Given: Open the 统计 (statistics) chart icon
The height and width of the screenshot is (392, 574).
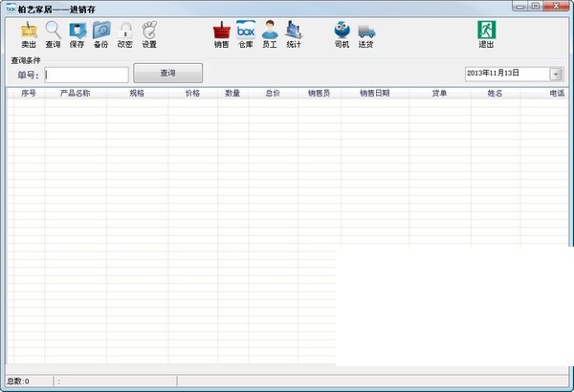Looking at the screenshot, I should tap(294, 34).
